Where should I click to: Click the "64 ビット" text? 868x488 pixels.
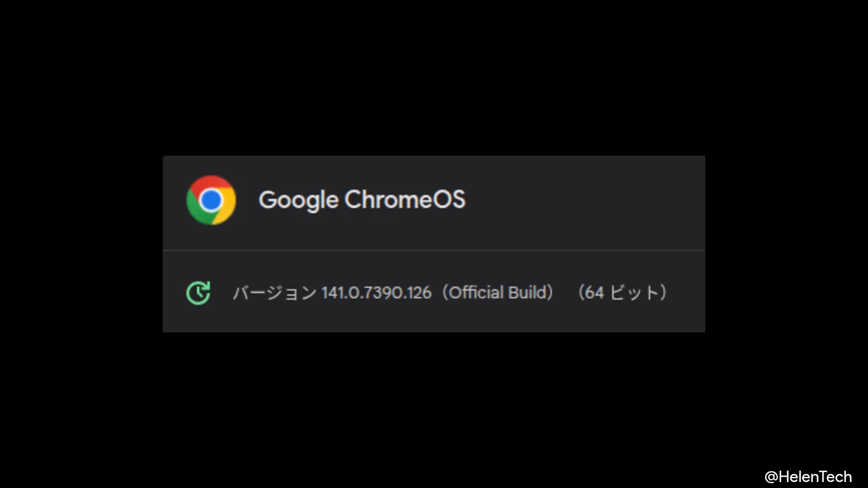tap(622, 293)
